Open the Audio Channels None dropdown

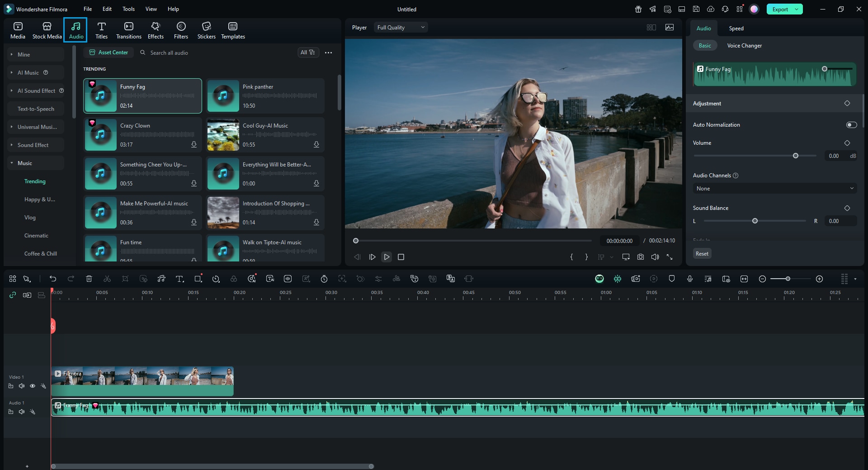775,188
